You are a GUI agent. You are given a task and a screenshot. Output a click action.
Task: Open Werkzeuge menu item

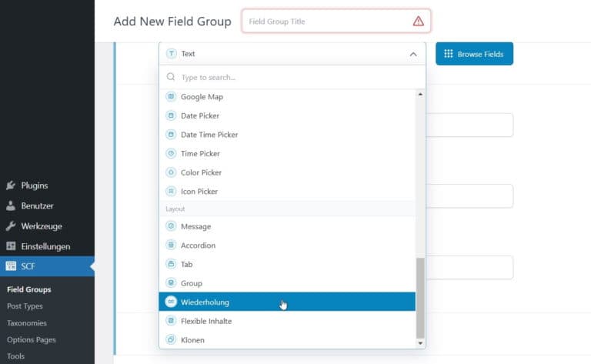point(47,225)
